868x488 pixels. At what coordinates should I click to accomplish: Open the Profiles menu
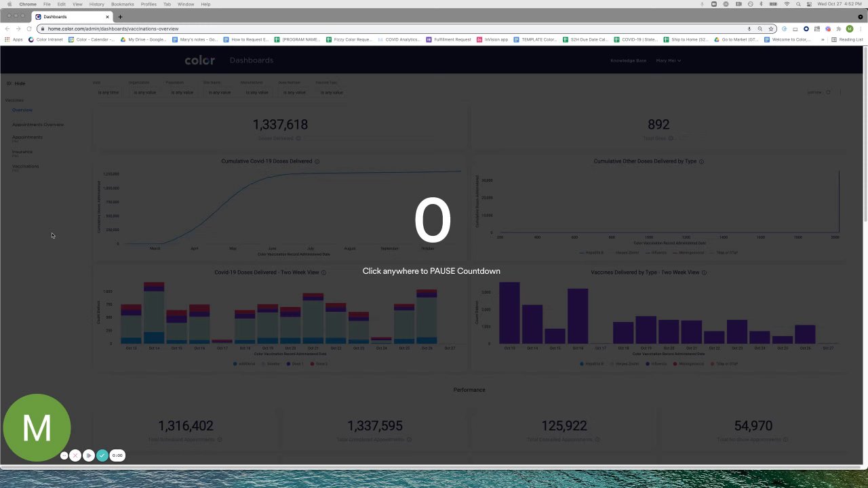[149, 4]
